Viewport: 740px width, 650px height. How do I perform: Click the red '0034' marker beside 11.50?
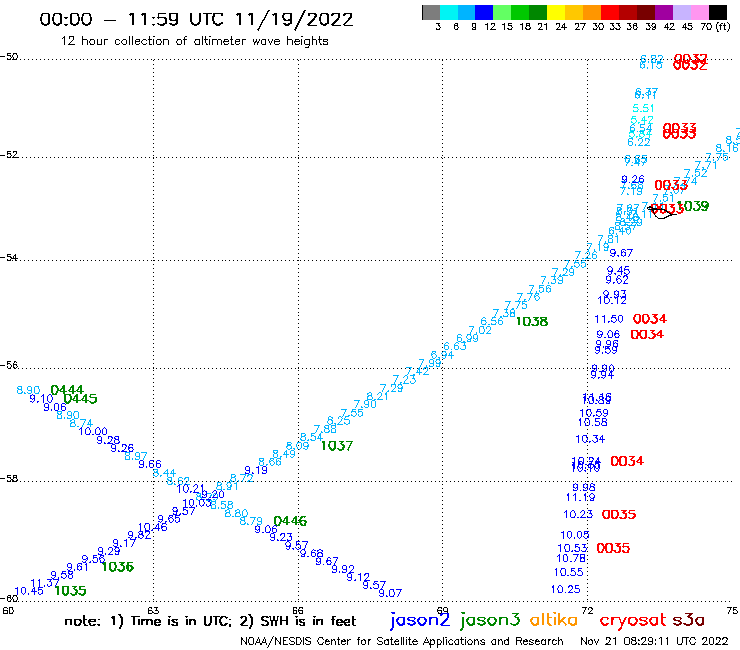point(650,319)
